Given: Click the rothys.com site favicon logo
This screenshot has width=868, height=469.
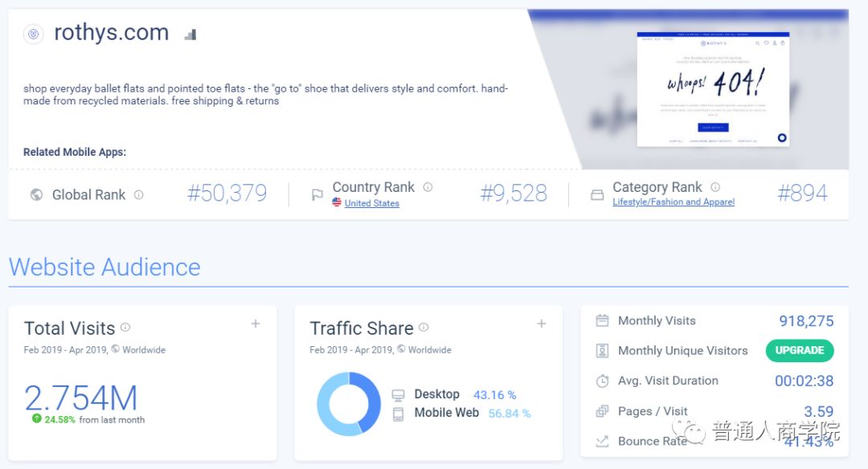Looking at the screenshot, I should 33,34.
